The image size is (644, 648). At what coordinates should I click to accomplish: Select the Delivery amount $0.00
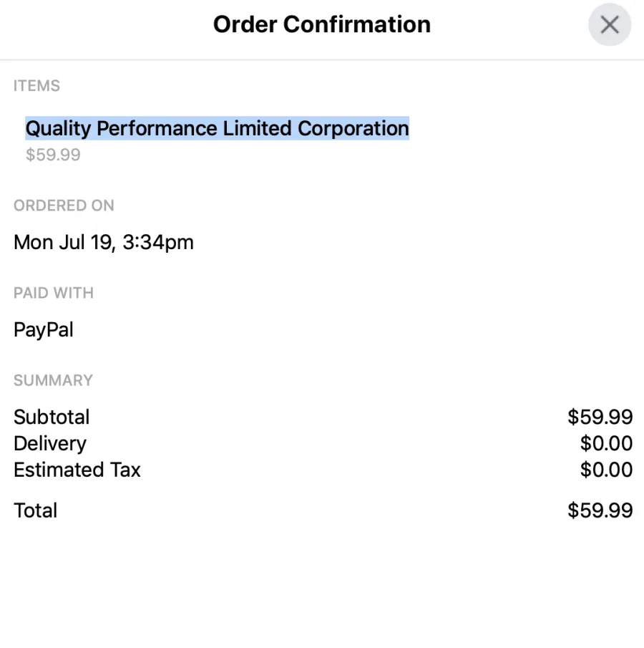tap(606, 443)
